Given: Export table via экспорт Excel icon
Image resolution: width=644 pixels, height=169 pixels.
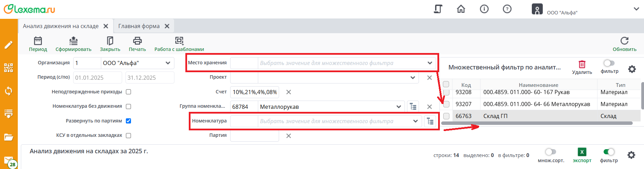Looking at the screenshot, I should [x=582, y=152].
